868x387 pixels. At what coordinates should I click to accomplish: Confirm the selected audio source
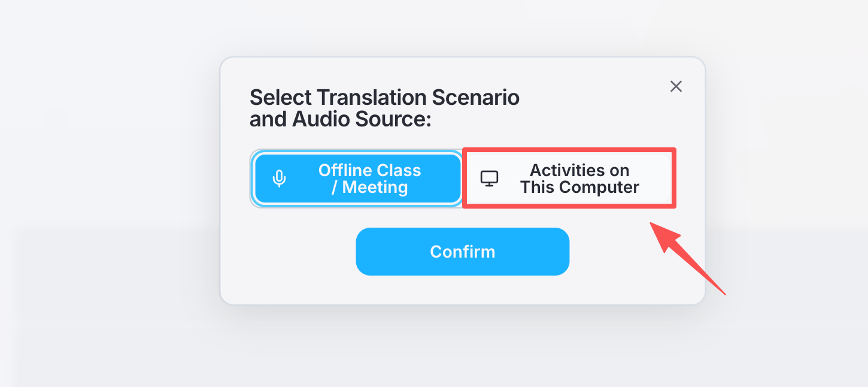coord(463,252)
